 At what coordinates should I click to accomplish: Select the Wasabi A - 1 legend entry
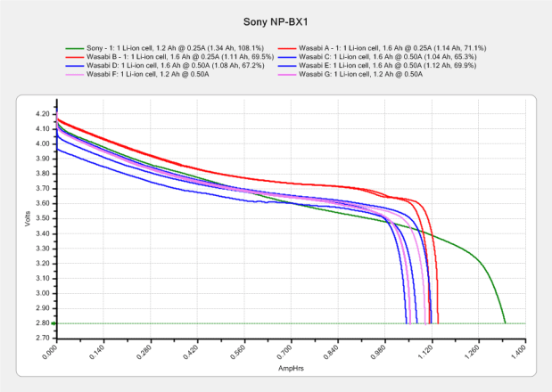point(382,48)
